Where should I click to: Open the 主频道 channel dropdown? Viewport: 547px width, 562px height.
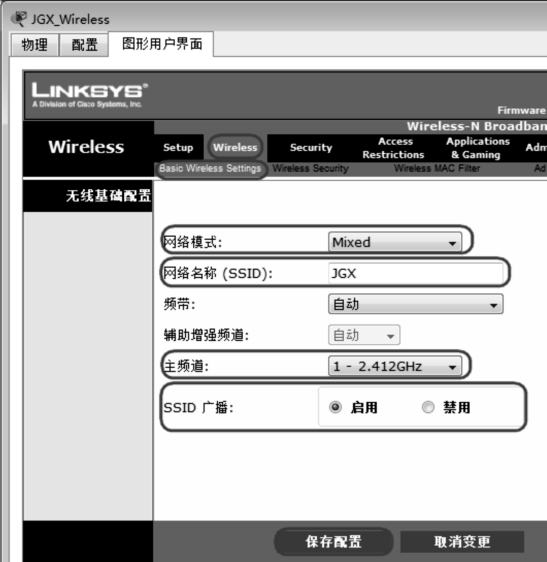395,366
